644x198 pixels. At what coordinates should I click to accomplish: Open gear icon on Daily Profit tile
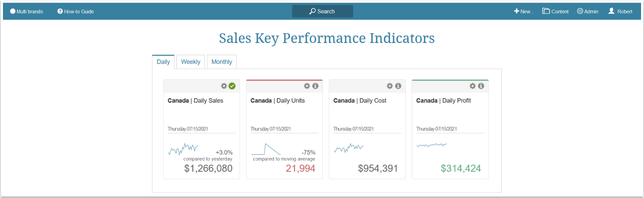(x=473, y=86)
